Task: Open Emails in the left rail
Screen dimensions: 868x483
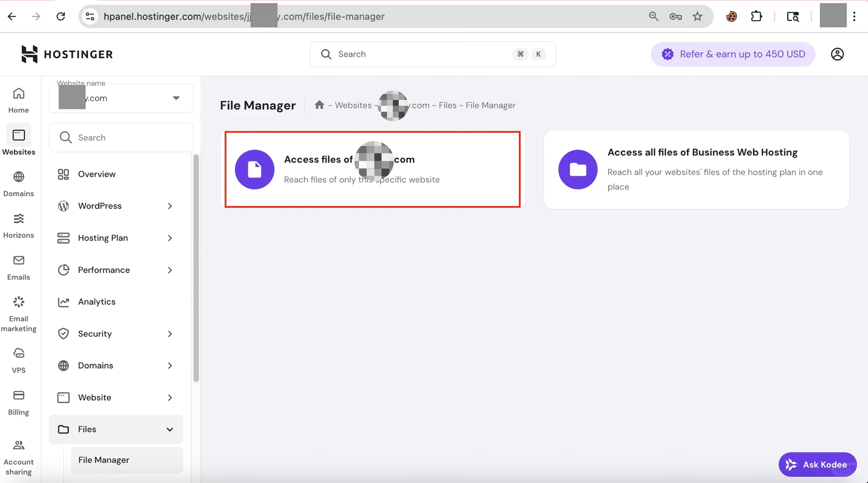Action: click(19, 268)
